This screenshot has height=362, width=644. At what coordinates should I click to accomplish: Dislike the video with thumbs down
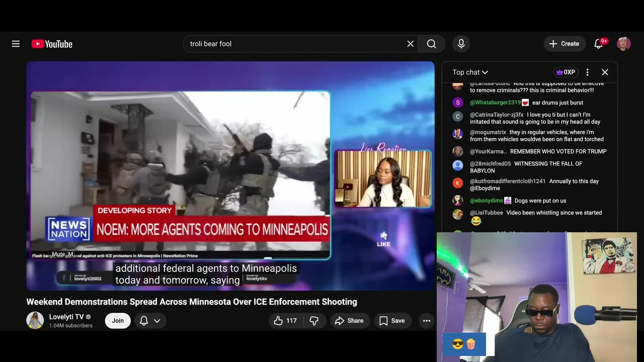[x=314, y=321]
